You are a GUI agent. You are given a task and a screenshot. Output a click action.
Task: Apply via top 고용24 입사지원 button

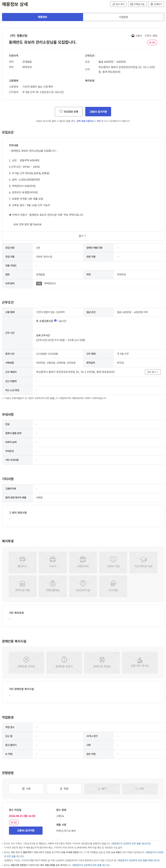[x=98, y=112]
